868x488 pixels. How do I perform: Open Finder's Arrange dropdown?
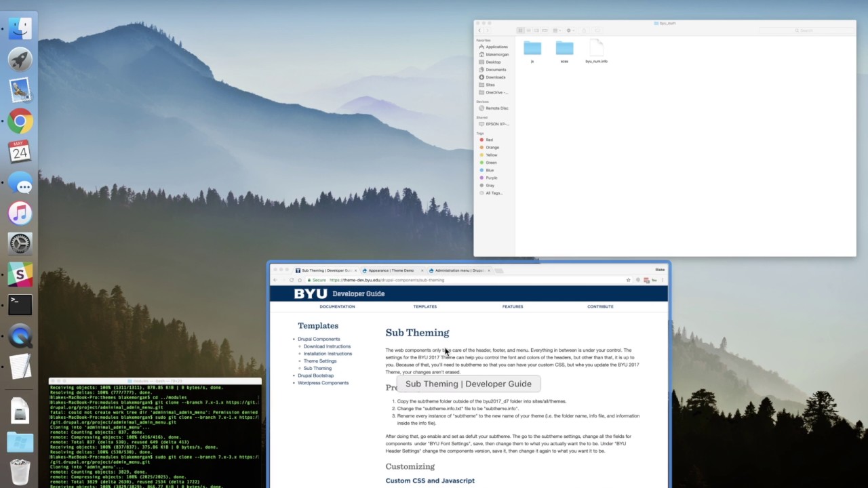click(x=556, y=30)
